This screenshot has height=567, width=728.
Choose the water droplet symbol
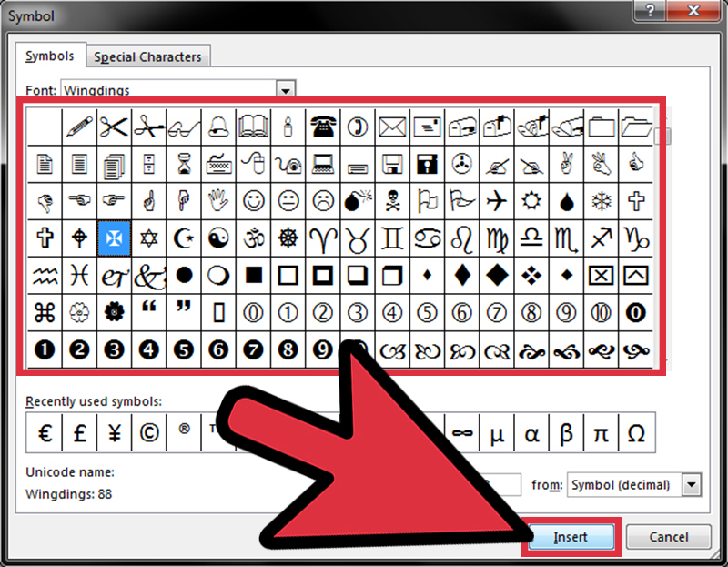click(567, 201)
